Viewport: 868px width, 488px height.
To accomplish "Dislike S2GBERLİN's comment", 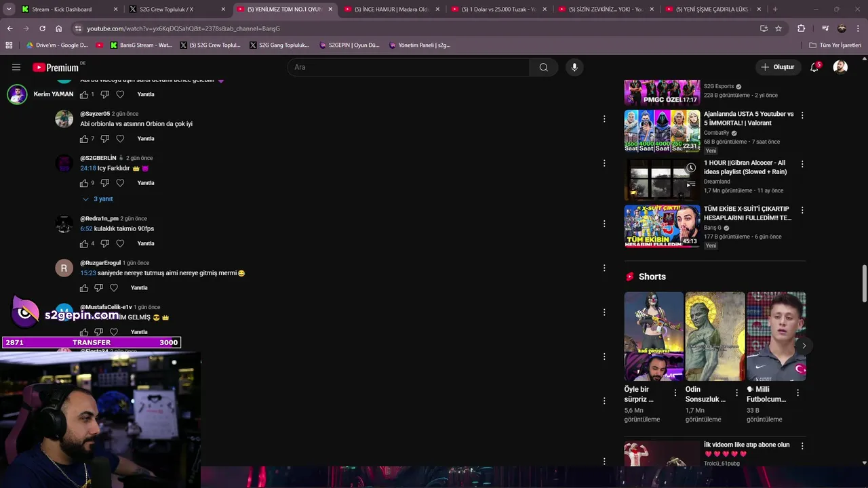I will click(x=105, y=183).
